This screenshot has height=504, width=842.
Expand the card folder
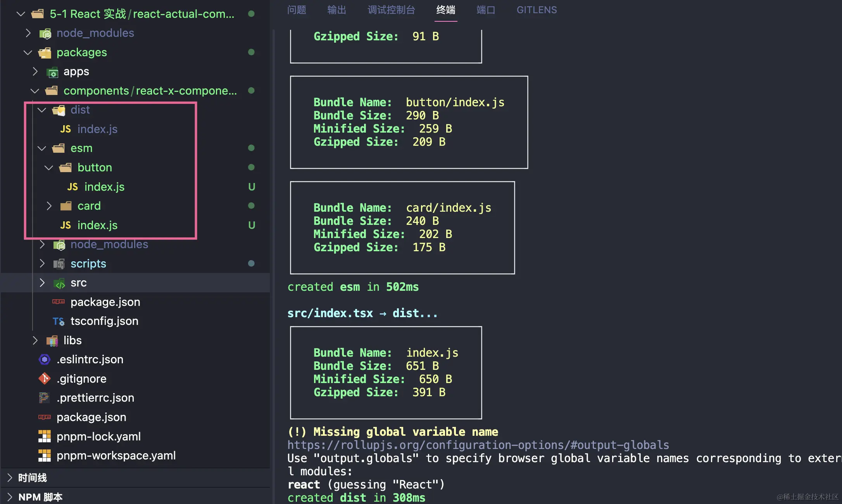click(49, 206)
